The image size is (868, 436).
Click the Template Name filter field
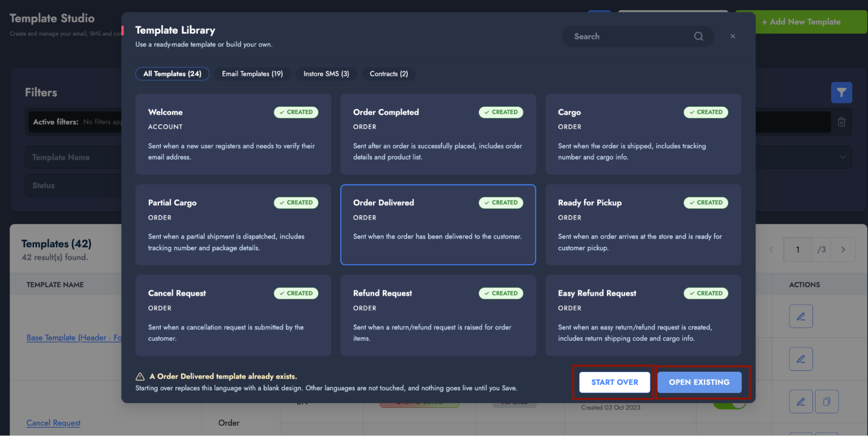tap(74, 157)
